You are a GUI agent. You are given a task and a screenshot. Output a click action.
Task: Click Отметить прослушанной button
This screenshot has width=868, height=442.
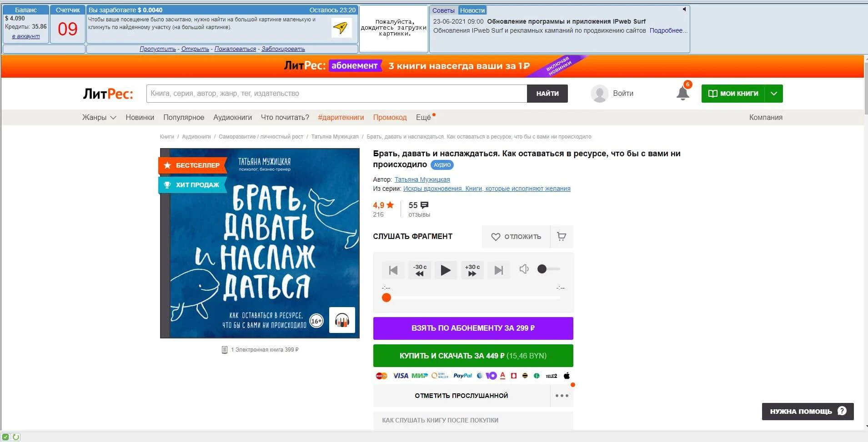point(462,396)
